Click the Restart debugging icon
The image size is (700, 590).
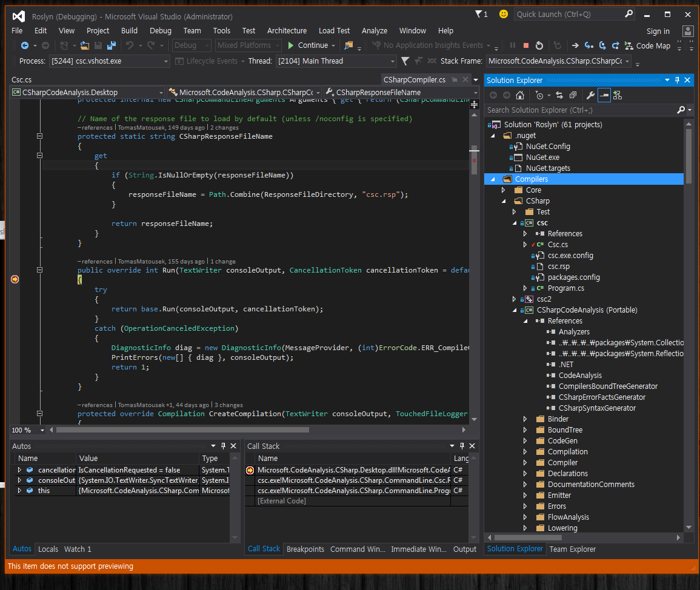click(x=539, y=45)
